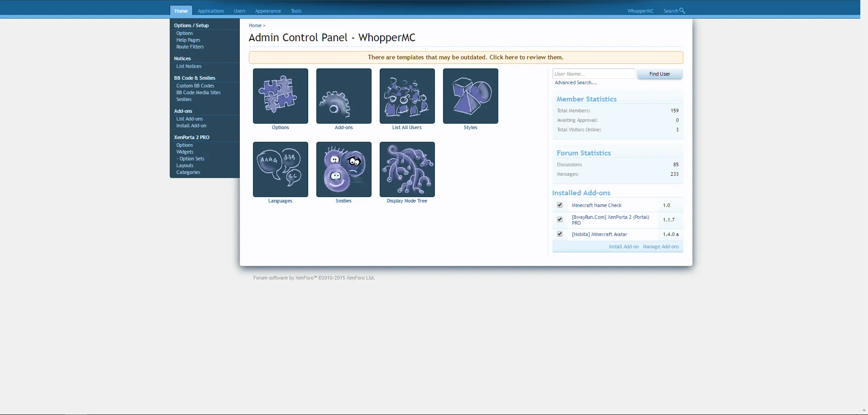This screenshot has height=415, width=868.
Task: Click the Install Add-on link under Installed Add-ons
Action: (624, 247)
